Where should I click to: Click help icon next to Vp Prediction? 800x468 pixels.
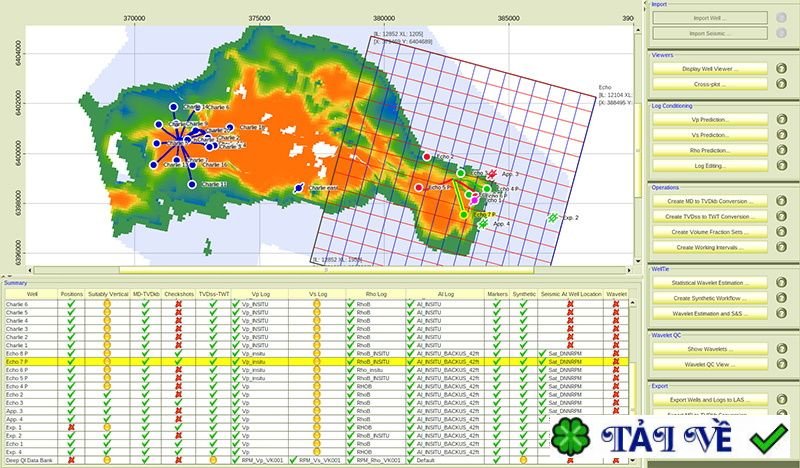pyautogui.click(x=781, y=119)
